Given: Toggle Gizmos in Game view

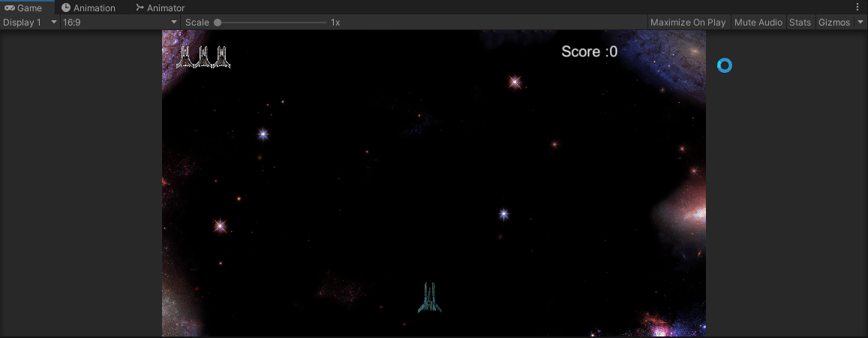Looking at the screenshot, I should tap(834, 23).
